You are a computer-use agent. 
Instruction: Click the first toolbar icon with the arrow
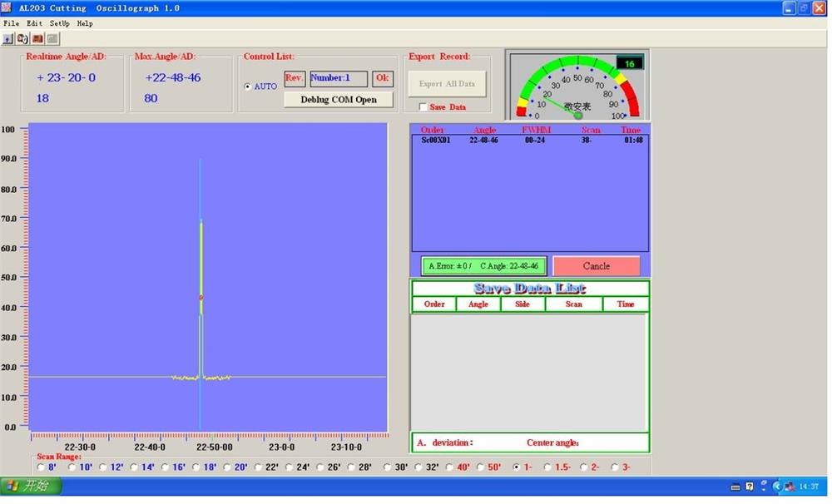8,38
